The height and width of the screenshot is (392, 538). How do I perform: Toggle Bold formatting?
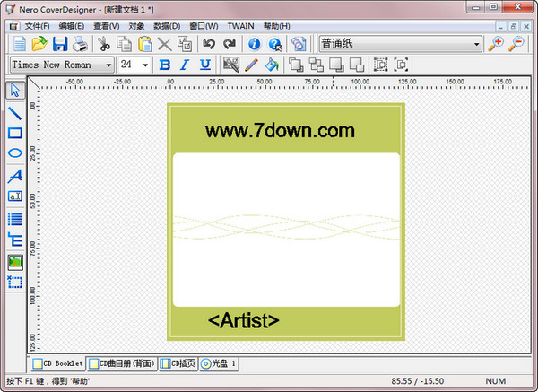point(165,65)
